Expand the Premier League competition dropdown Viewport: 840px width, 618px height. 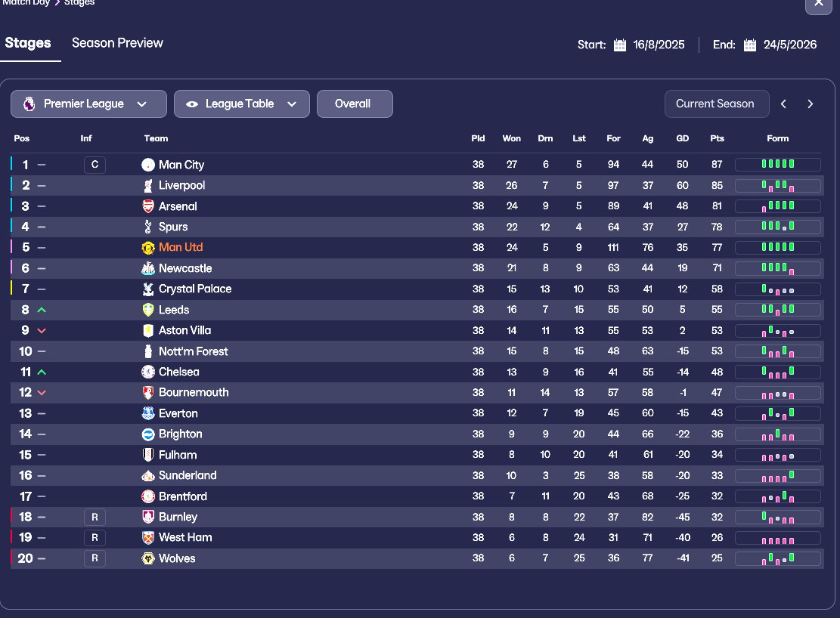(x=88, y=104)
